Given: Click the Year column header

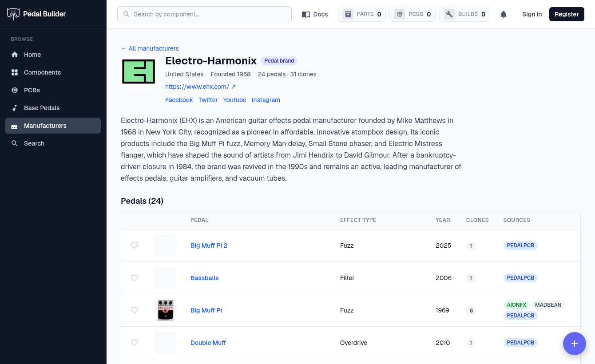Looking at the screenshot, I should (x=443, y=220).
